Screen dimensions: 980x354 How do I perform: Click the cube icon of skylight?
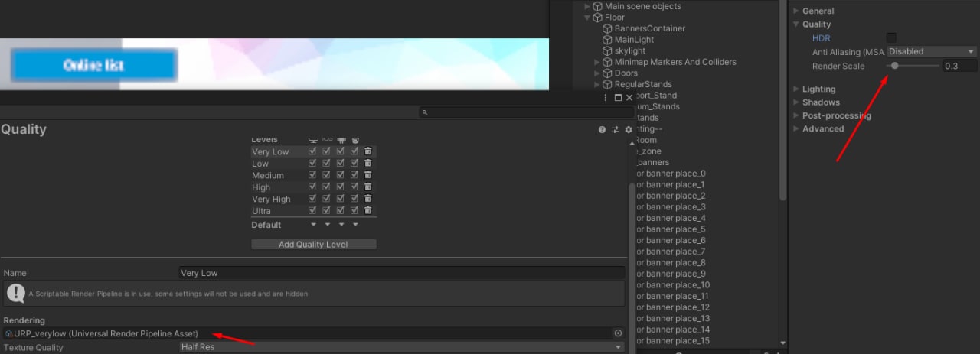click(607, 50)
